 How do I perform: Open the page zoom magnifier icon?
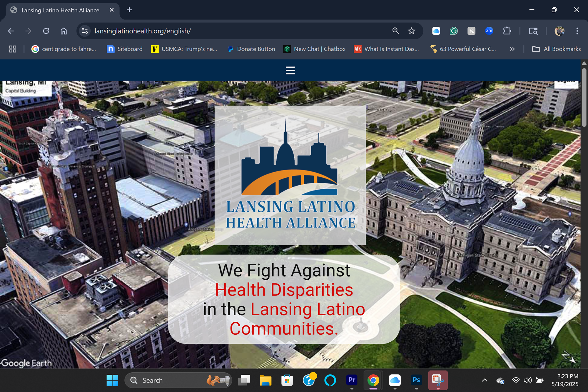coord(396,31)
